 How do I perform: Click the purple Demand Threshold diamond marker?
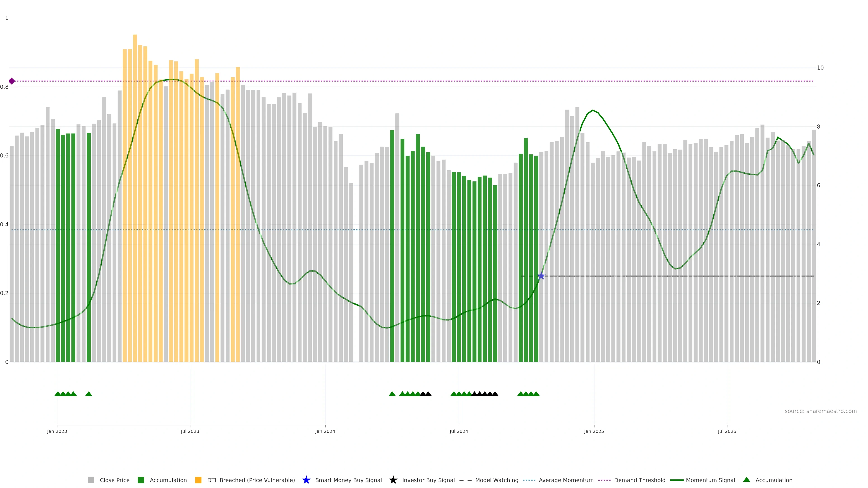point(12,81)
